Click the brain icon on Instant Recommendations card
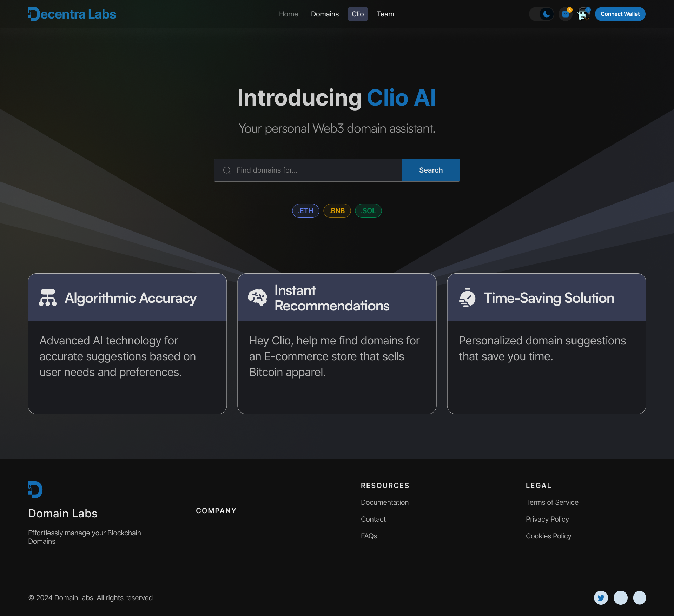The width and height of the screenshot is (674, 616). click(x=258, y=297)
